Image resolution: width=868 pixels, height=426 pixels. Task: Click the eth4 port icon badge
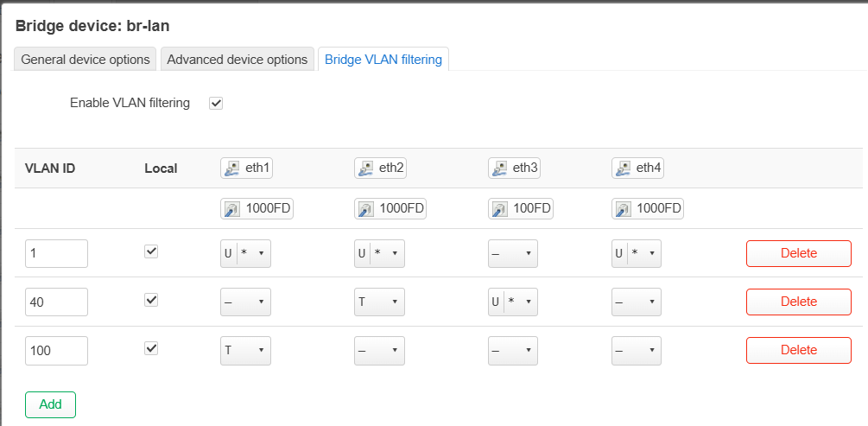point(637,168)
